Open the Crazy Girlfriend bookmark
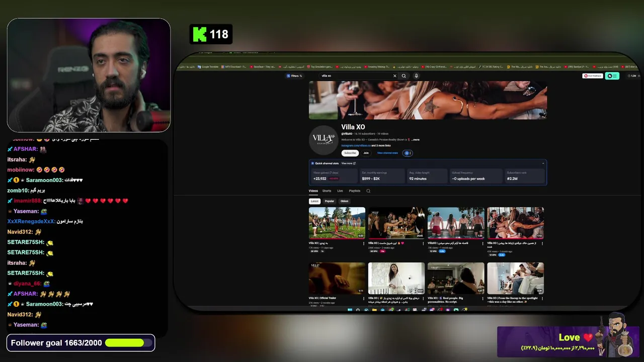The image size is (644, 362). 434,67
